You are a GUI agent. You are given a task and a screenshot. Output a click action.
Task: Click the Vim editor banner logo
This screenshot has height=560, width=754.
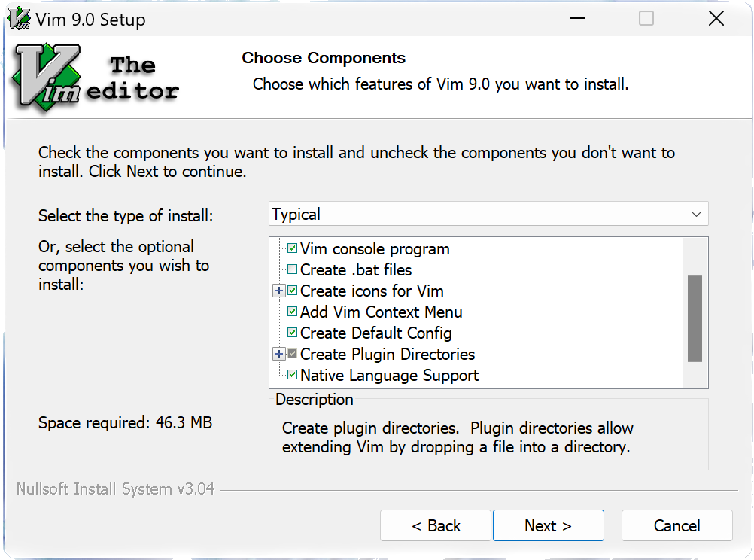click(x=94, y=78)
